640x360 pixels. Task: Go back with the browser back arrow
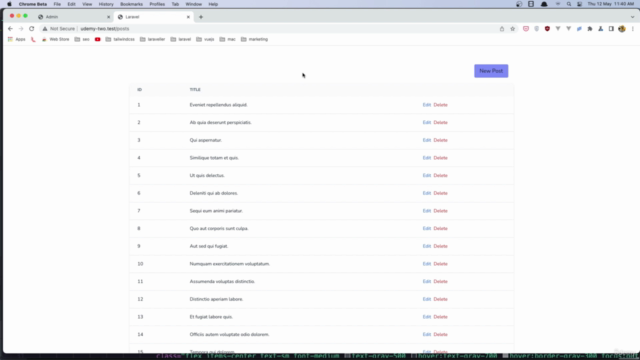click(10, 29)
